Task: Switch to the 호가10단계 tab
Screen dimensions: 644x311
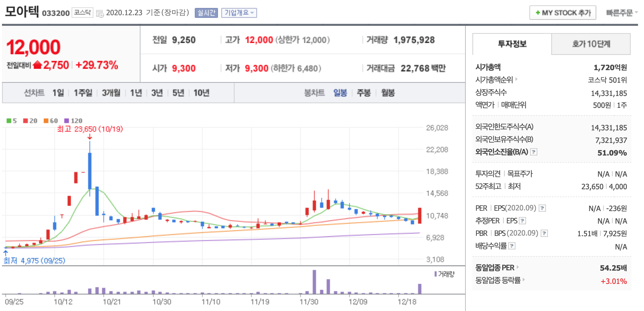Action: [x=591, y=44]
